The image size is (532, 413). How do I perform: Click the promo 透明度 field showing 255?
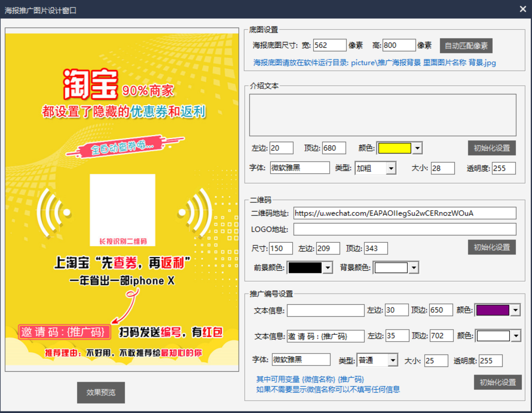[491, 361]
